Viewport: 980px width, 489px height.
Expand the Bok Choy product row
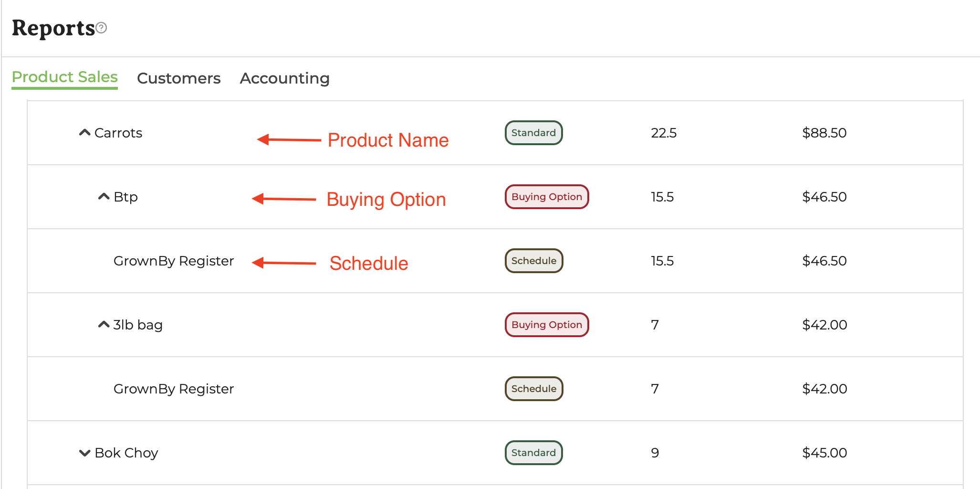click(x=84, y=453)
